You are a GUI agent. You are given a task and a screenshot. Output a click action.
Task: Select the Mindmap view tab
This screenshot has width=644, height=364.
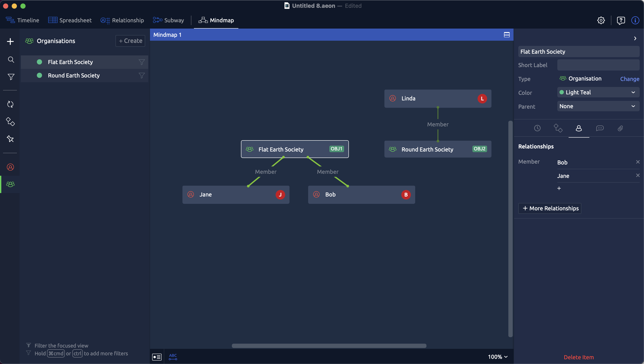click(x=216, y=20)
